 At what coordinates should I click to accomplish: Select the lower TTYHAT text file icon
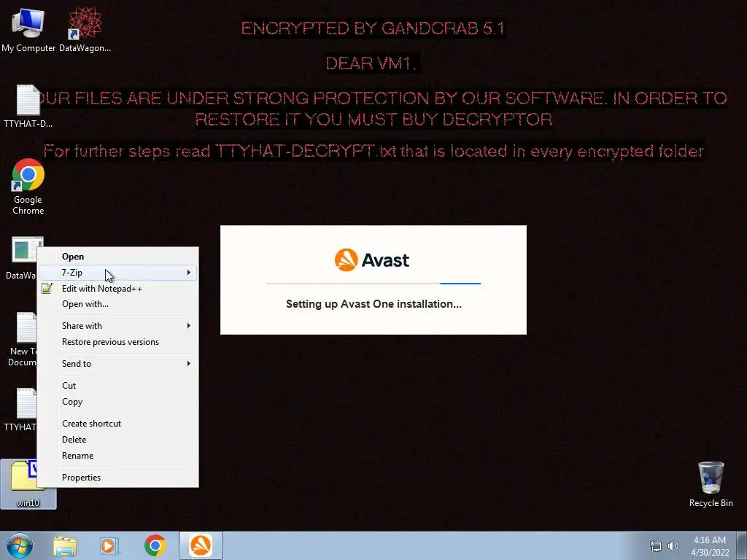click(x=20, y=410)
